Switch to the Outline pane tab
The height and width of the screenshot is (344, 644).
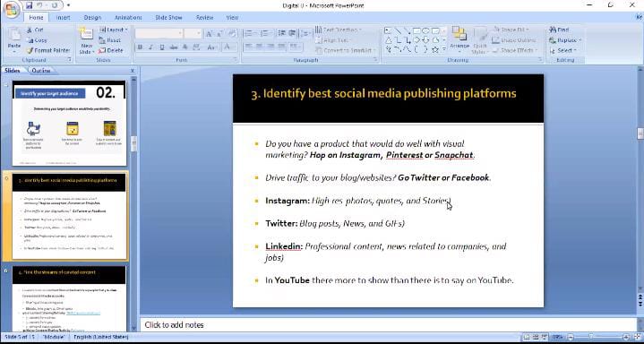(x=41, y=71)
